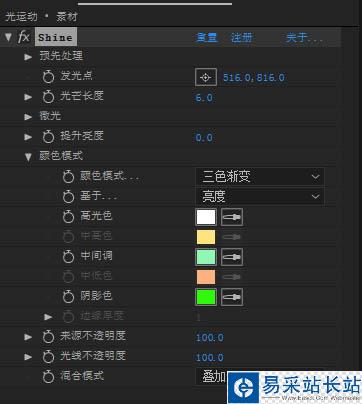The height and width of the screenshot is (404, 362).
Task: Pick 高光色 with the eyedropper
Action: coord(232,217)
